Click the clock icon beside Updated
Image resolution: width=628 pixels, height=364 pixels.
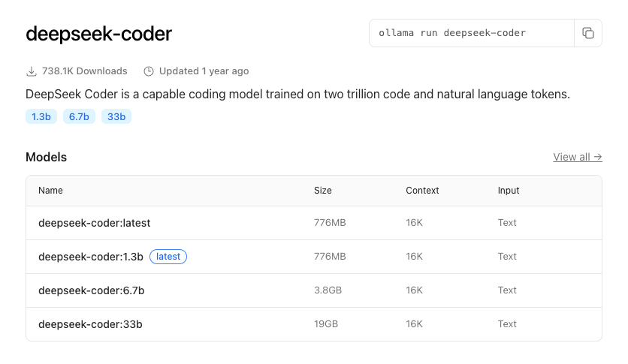coord(149,71)
